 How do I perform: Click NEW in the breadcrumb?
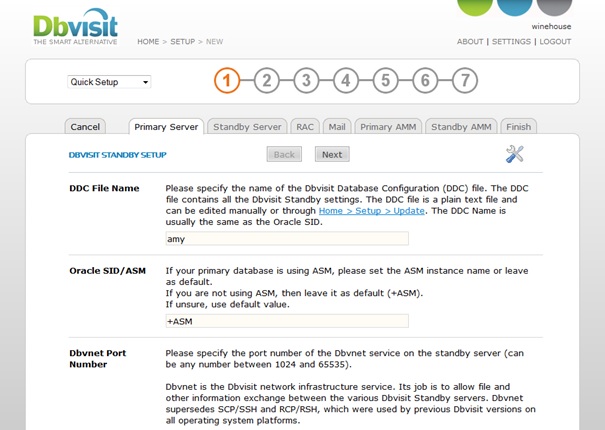pos(215,41)
